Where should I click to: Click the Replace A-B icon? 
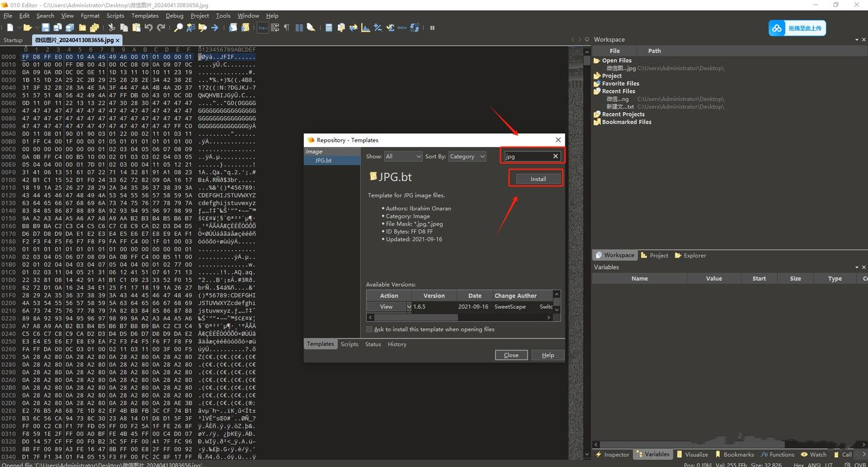click(x=190, y=27)
